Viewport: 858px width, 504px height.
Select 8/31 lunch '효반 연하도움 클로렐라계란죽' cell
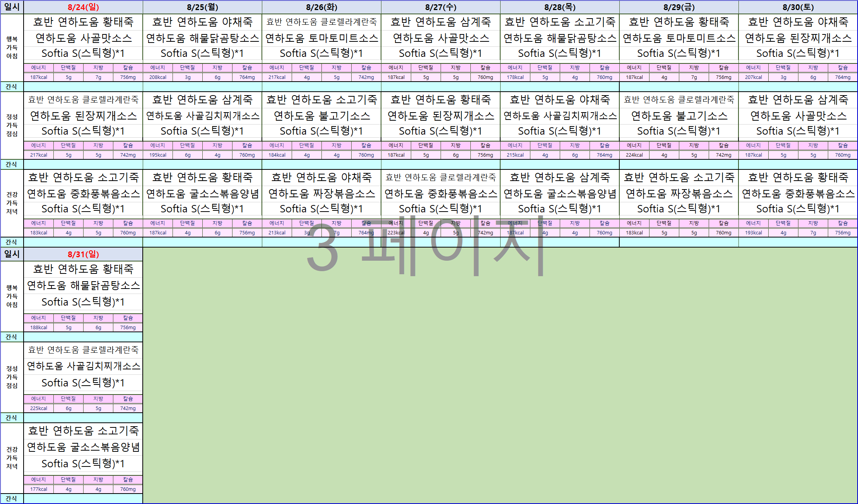point(83,350)
